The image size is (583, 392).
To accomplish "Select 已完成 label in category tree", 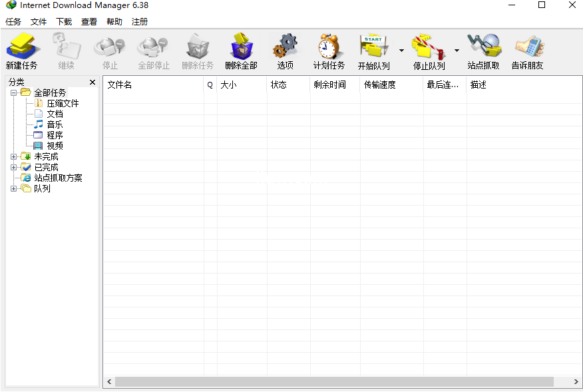I will (47, 167).
